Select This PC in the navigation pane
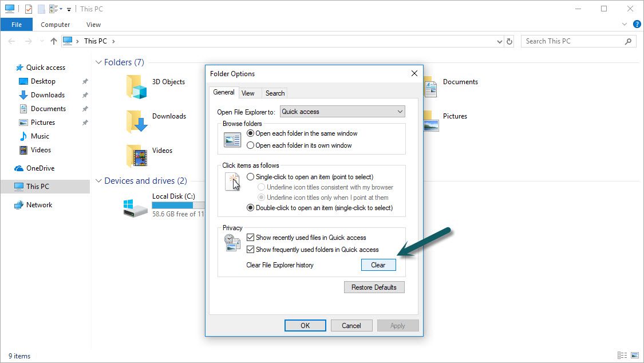644x363 pixels. (45, 187)
